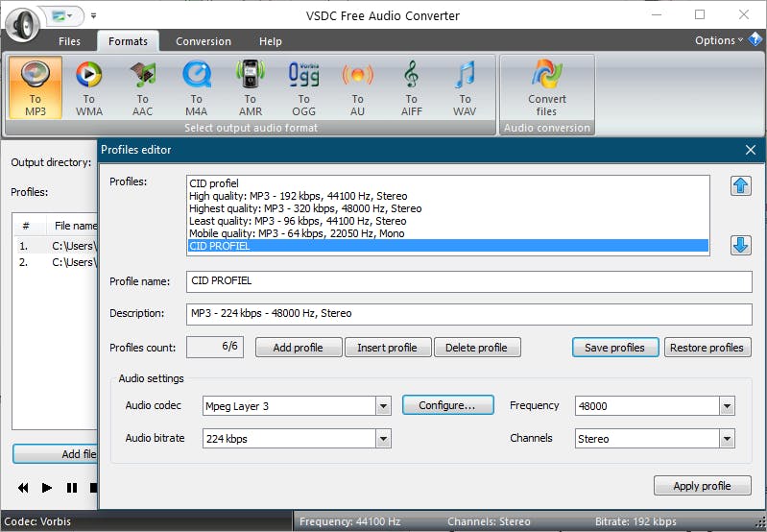Image resolution: width=767 pixels, height=532 pixels.
Task: Click Bitrate: 192 kbps status entry
Action: 635,521
